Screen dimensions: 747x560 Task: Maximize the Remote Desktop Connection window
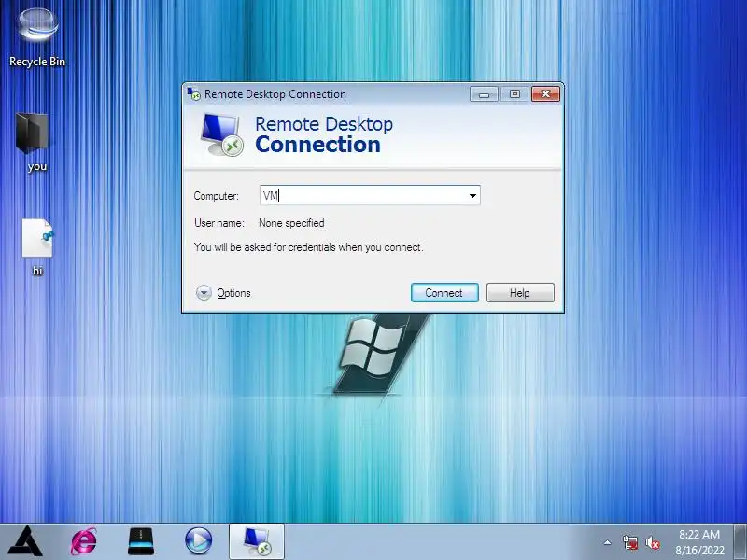(514, 94)
